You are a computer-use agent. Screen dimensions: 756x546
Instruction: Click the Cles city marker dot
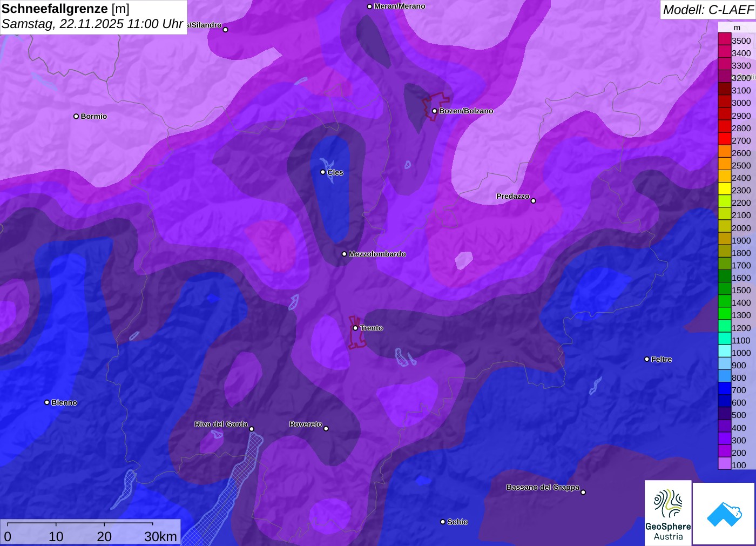[323, 172]
